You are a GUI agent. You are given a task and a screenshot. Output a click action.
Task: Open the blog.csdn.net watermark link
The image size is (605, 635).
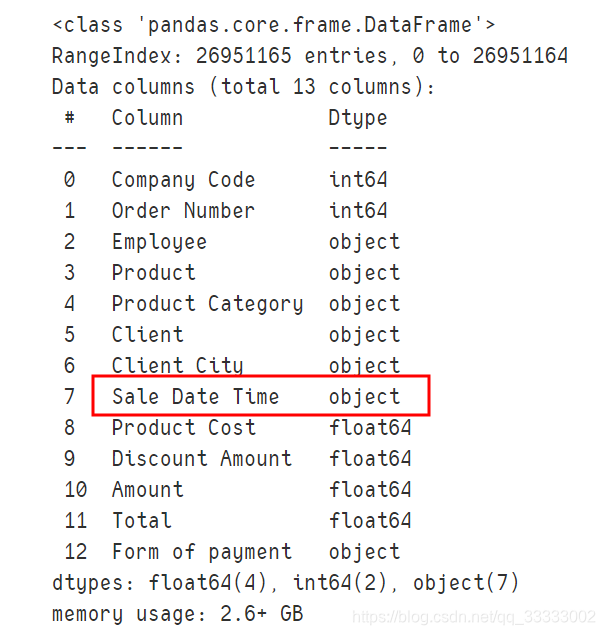coord(474,617)
